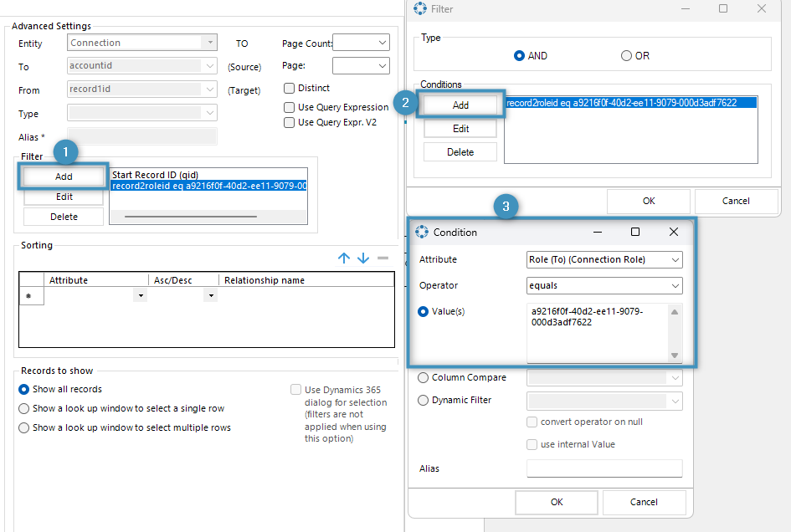Image resolution: width=791 pixels, height=532 pixels.
Task: Maximize the Condition dialog window
Action: [635, 232]
